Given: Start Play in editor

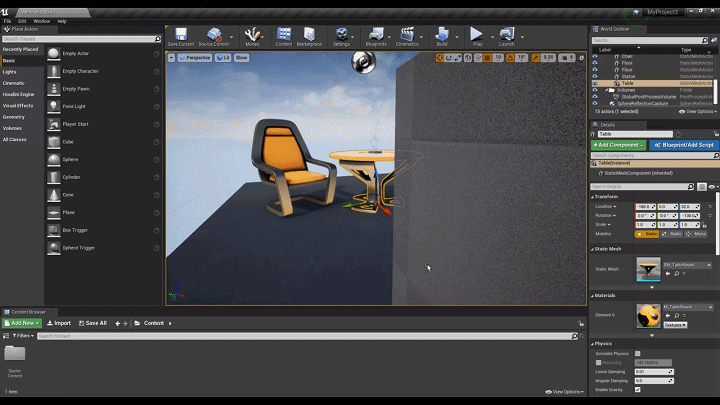Looking at the screenshot, I should [477, 36].
